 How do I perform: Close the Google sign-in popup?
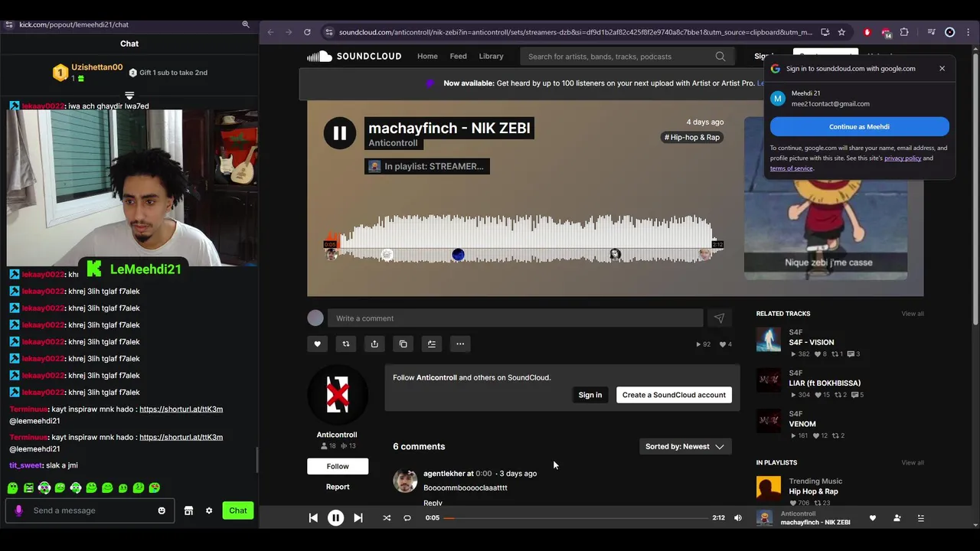(x=942, y=68)
